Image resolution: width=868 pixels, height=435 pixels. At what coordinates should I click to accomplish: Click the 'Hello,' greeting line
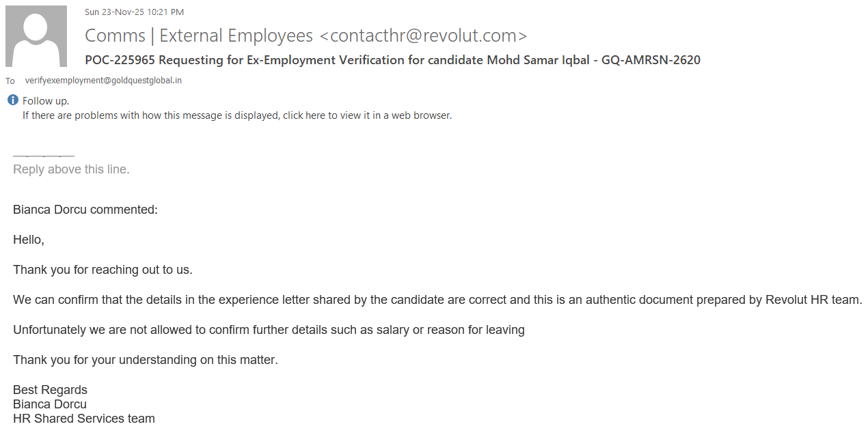pyautogui.click(x=29, y=240)
